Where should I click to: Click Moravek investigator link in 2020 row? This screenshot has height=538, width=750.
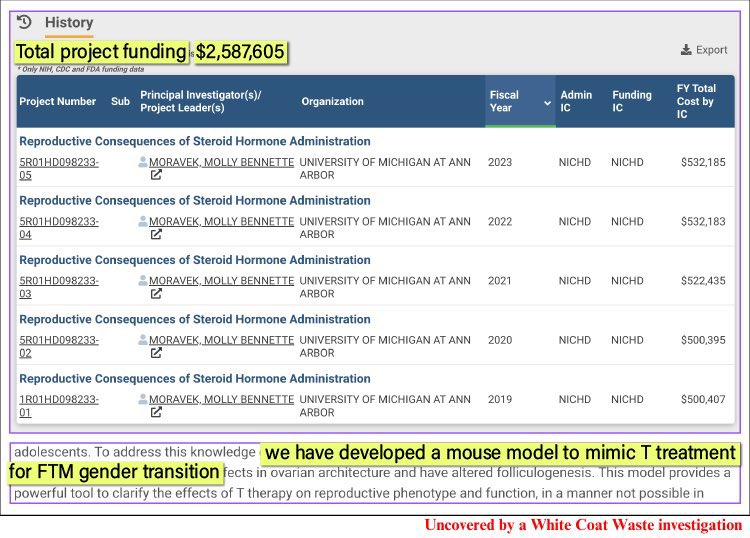click(x=221, y=340)
